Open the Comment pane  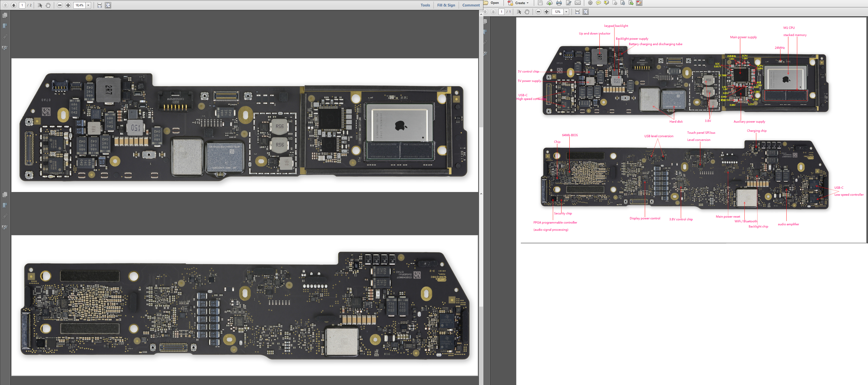pos(471,5)
